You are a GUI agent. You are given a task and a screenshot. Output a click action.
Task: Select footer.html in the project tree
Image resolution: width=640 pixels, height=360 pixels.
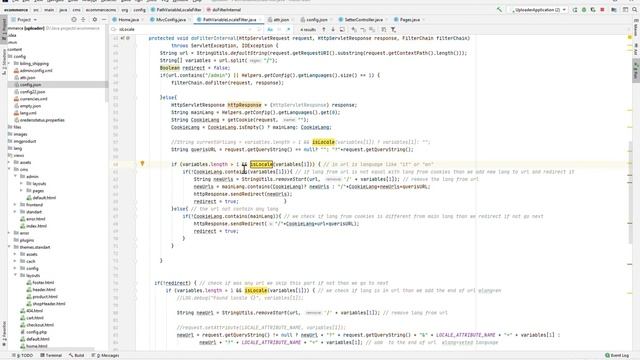pos(40,282)
